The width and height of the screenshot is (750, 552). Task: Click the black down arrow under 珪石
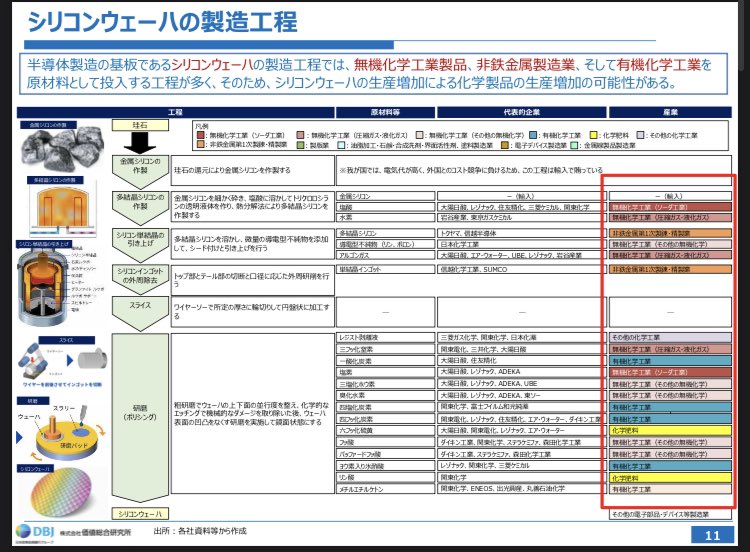pos(140,142)
